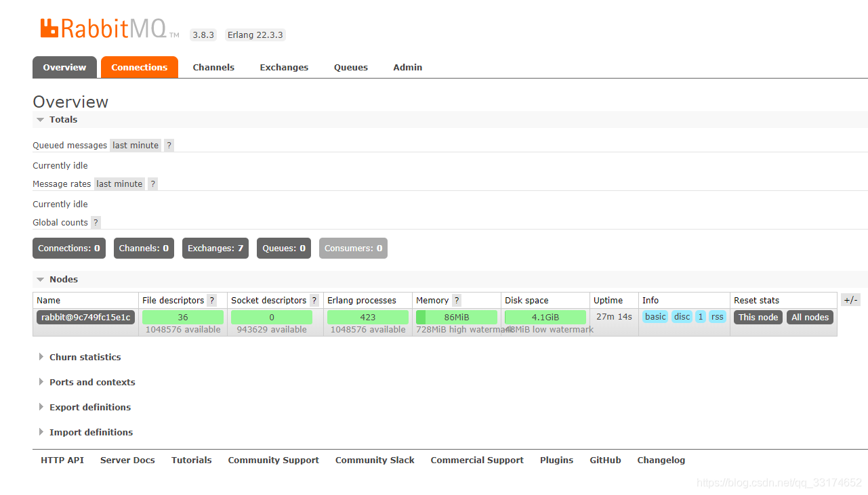This screenshot has width=868, height=495.
Task: Click the Queues: 0 count button
Action: click(x=284, y=248)
